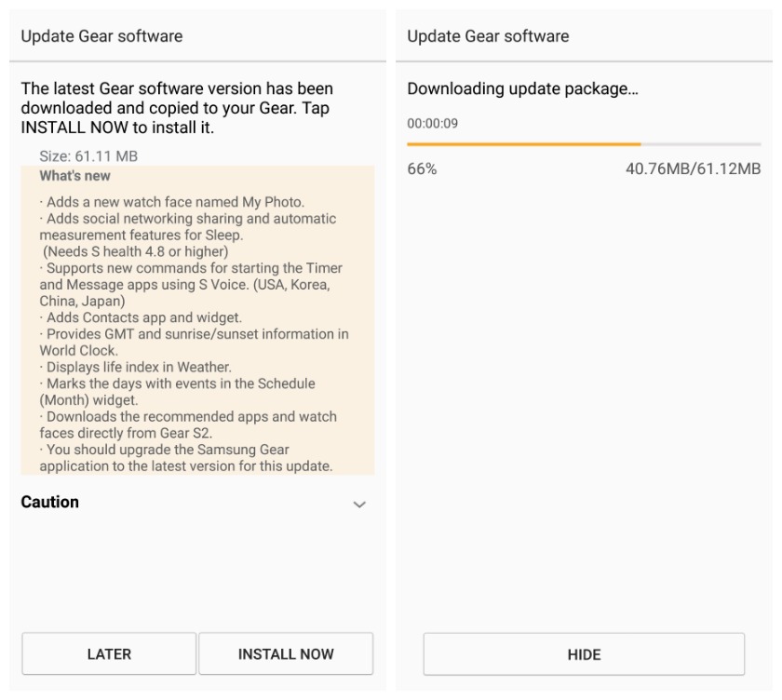Tap the INSTALL NOW button
This screenshot has width=782, height=700.
(286, 653)
